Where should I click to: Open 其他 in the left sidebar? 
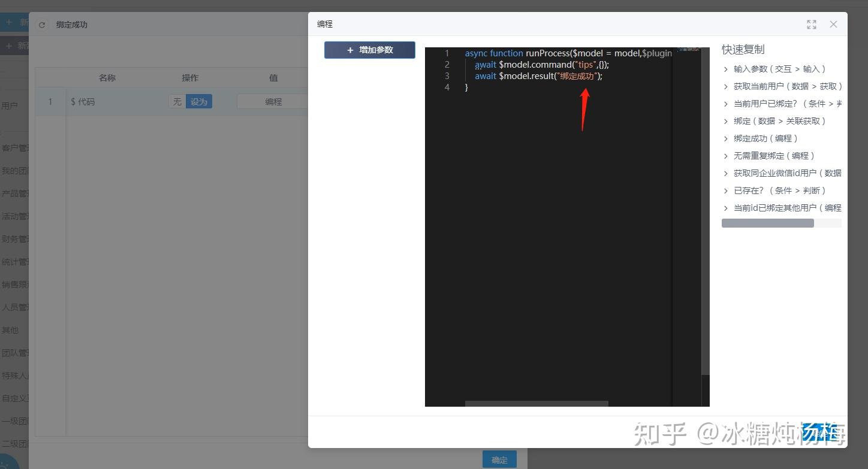click(10, 330)
